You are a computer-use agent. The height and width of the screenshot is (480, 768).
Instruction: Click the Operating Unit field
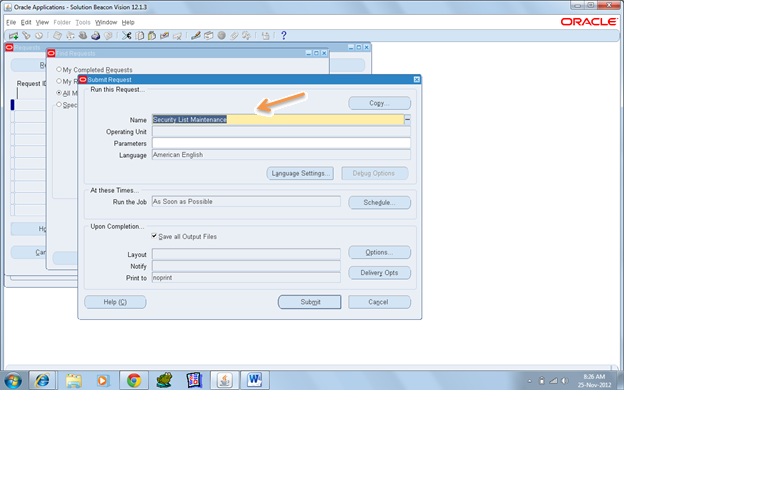[281, 131]
